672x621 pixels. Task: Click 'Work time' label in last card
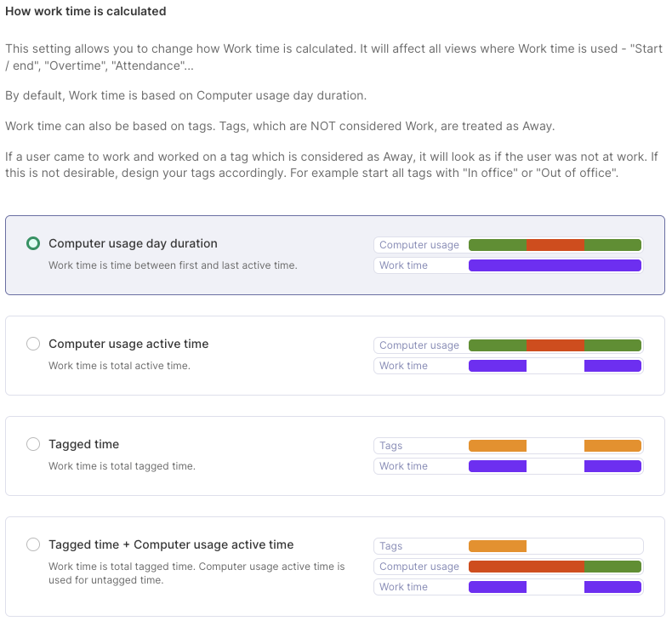pos(403,587)
